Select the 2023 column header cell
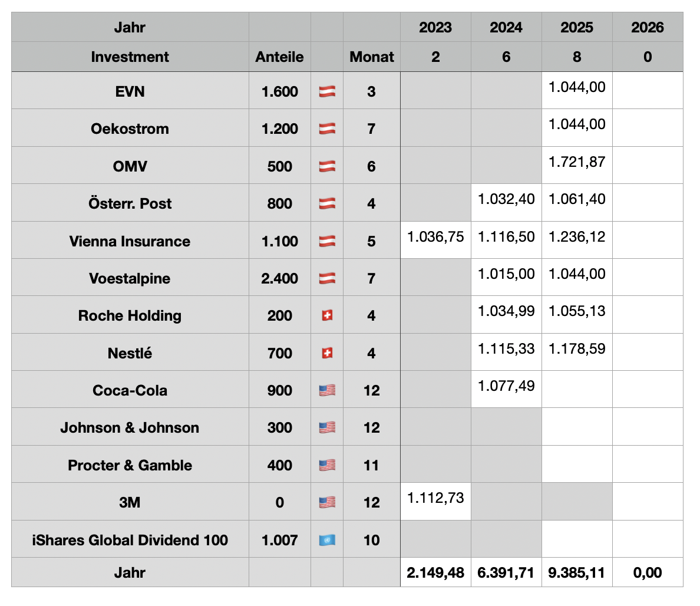 click(435, 27)
